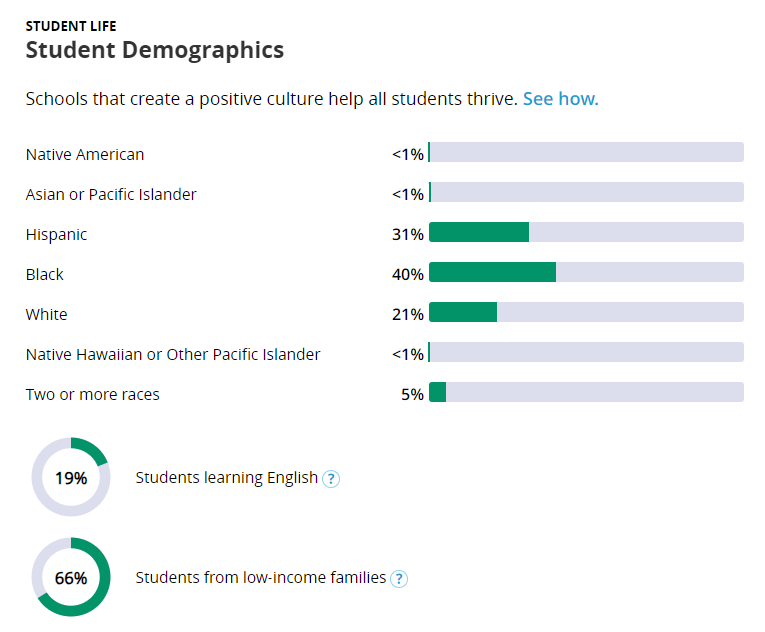Click 'Students from low-income families' text
The image size is (765, 632).
(x=260, y=577)
